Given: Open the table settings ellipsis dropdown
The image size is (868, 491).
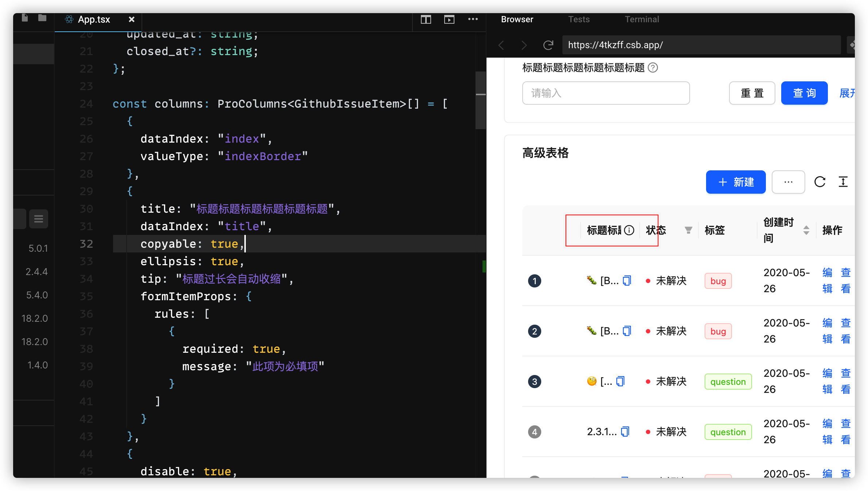Looking at the screenshot, I should 788,182.
